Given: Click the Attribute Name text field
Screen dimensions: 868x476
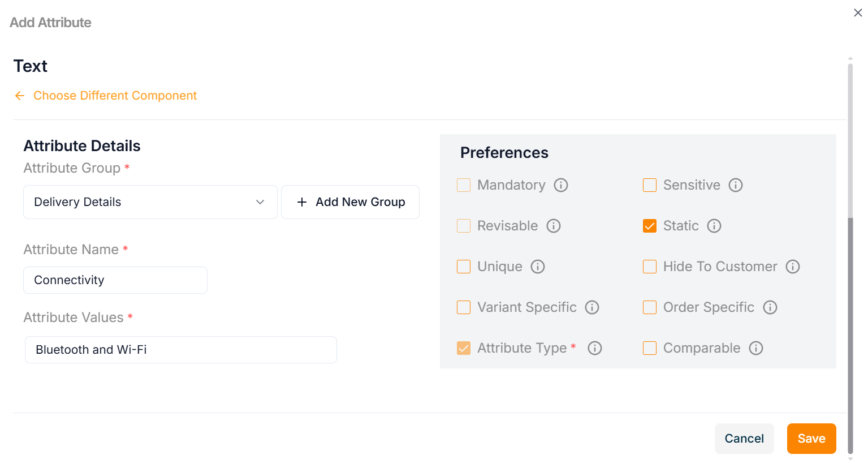Looking at the screenshot, I should pyautogui.click(x=115, y=280).
